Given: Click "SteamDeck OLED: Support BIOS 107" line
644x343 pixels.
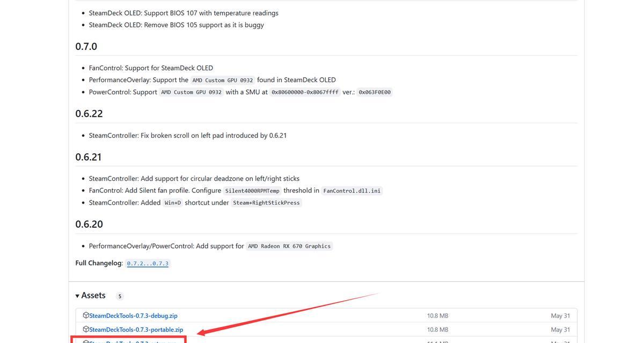Looking at the screenshot, I should tap(184, 13).
